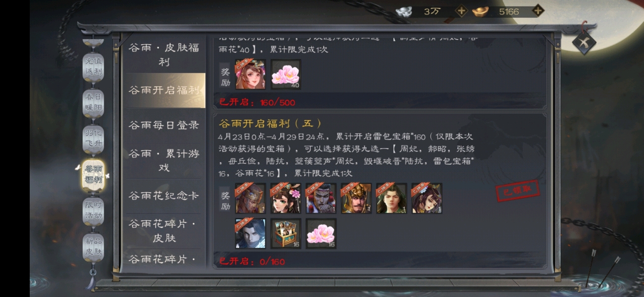This screenshot has width=644, height=297.
Task: Open 谷雨·皮肤福利 menu entry
Action: coord(163,54)
